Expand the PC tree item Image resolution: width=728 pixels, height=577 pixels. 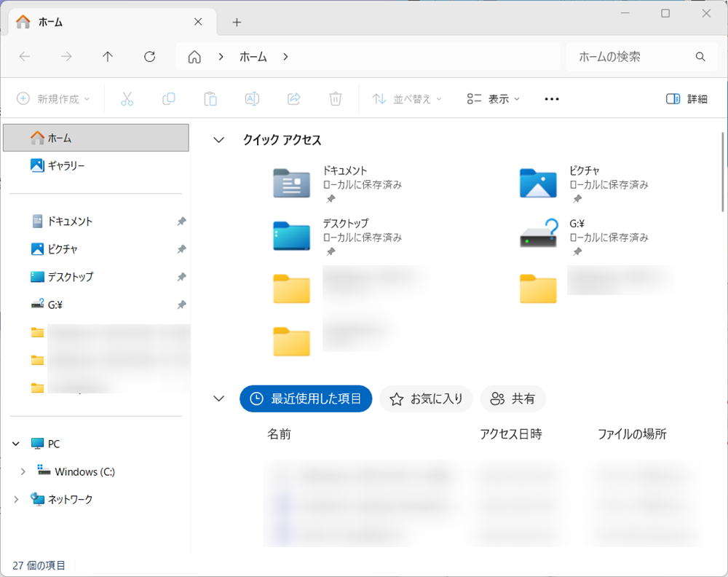tap(16, 443)
